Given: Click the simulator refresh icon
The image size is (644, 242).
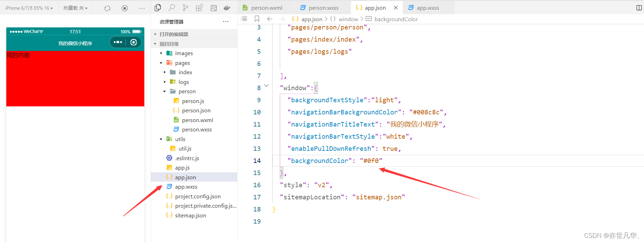Looking at the screenshot, I should [107, 8].
